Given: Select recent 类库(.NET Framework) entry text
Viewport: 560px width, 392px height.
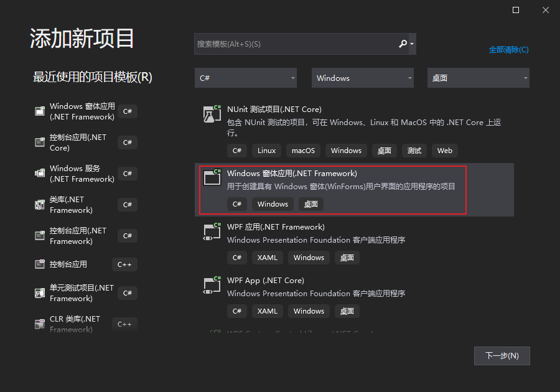Looking at the screenshot, I should (71, 205).
